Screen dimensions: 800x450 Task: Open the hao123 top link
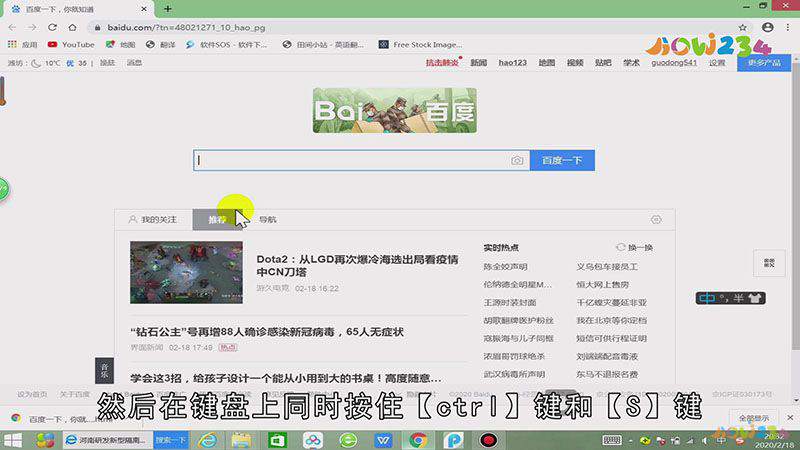pyautogui.click(x=512, y=62)
